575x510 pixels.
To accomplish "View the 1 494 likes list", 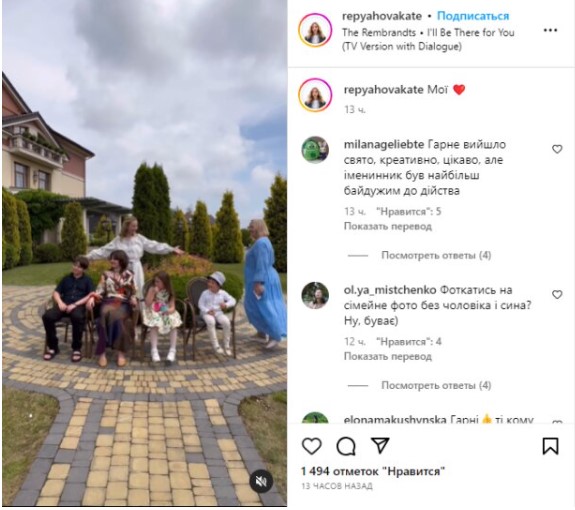I will 373,471.
